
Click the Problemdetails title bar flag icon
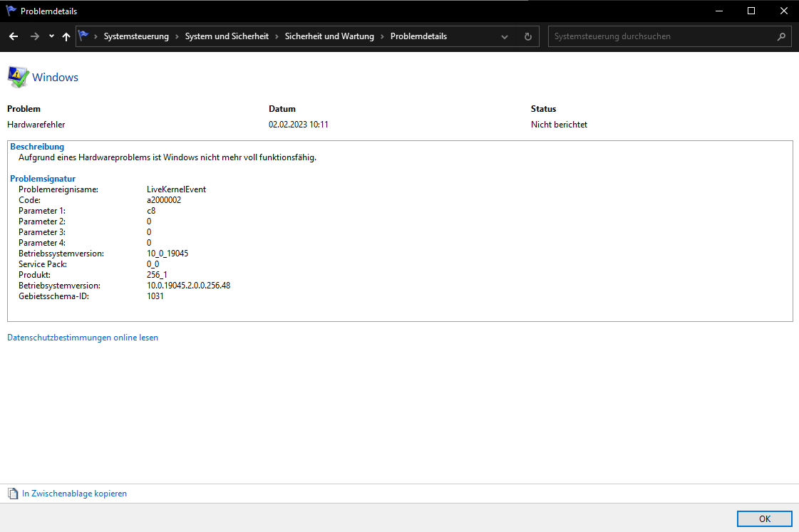point(11,11)
